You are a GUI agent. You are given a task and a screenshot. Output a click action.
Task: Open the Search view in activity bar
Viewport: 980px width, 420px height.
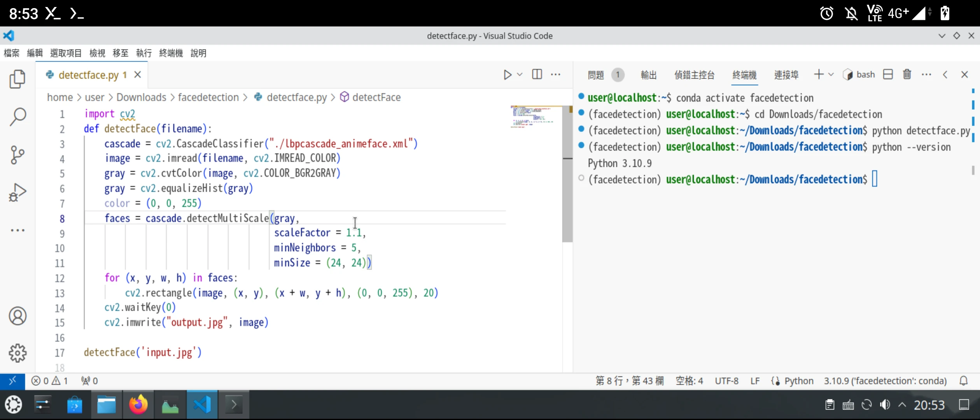tap(17, 116)
